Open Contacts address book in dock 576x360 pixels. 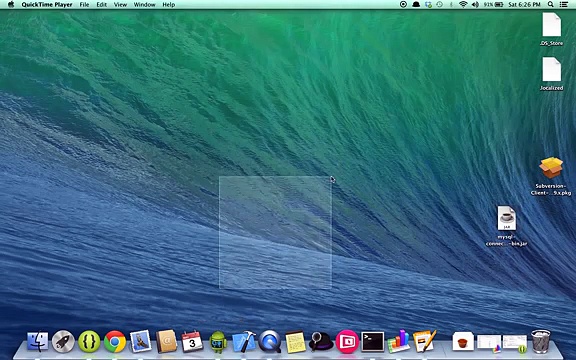166,341
